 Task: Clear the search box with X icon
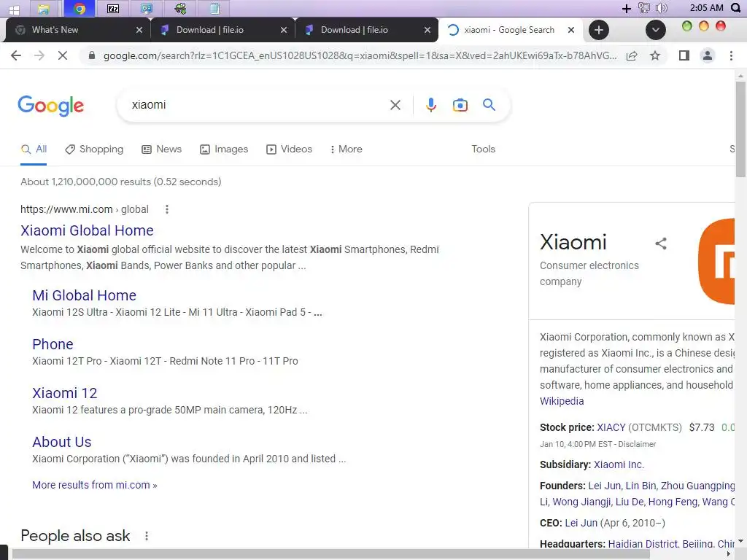[x=395, y=105]
